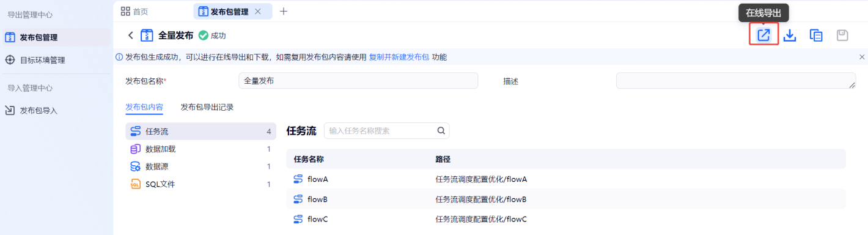Click the info icon in the banner
Screen dimensions: 868x235
(x=120, y=57)
